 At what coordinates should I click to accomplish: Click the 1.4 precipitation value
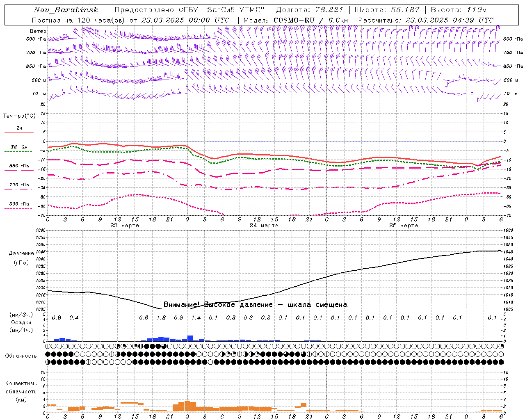tap(196, 318)
